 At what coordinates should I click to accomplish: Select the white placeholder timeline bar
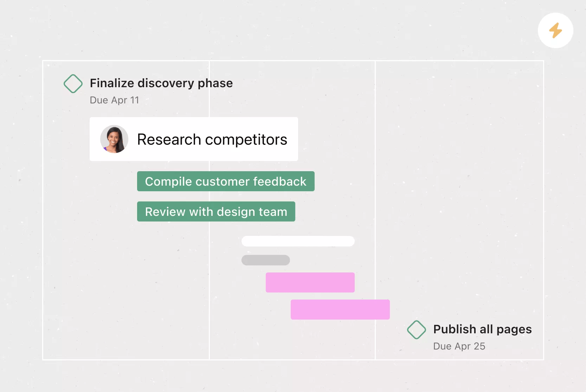pos(298,241)
